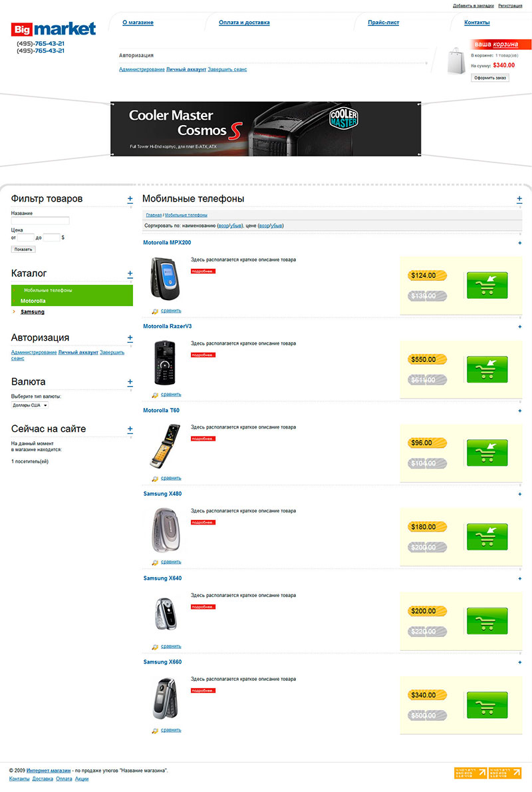Collapse the Фильтр товаров panel plus
Viewport: 532px width, 792px height.
tap(130, 199)
